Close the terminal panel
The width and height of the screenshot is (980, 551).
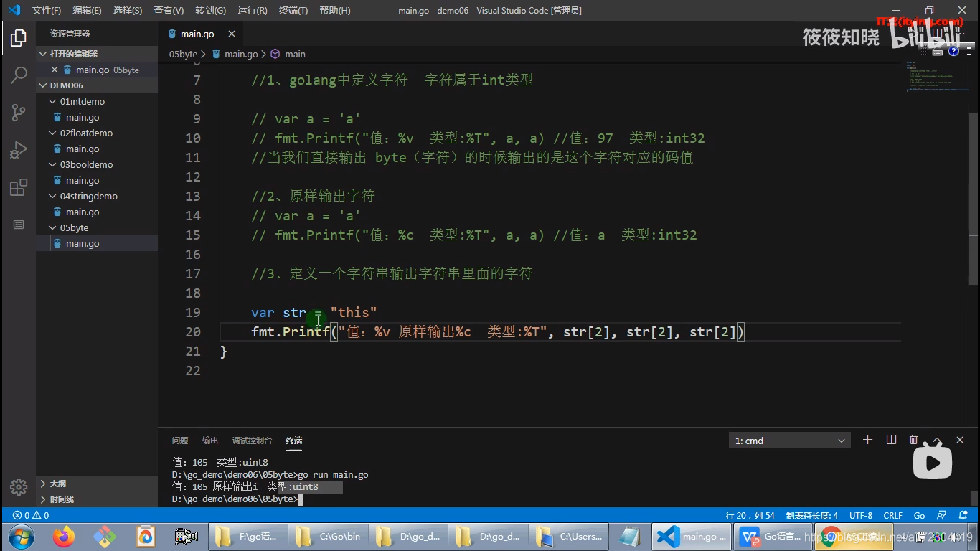click(x=960, y=440)
